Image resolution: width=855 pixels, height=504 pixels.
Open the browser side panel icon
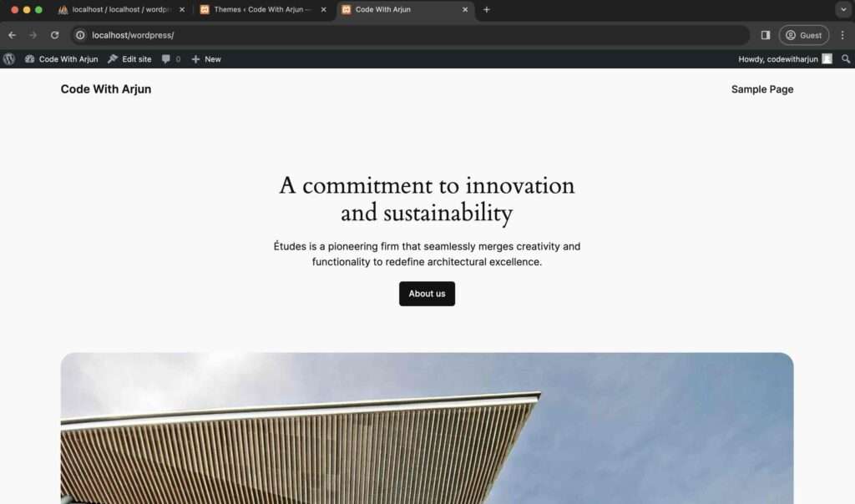766,35
